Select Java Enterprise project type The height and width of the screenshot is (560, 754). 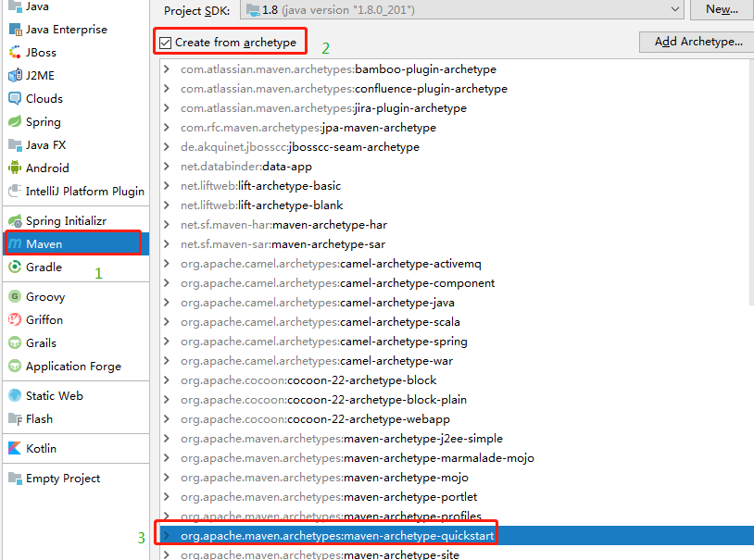point(76,30)
